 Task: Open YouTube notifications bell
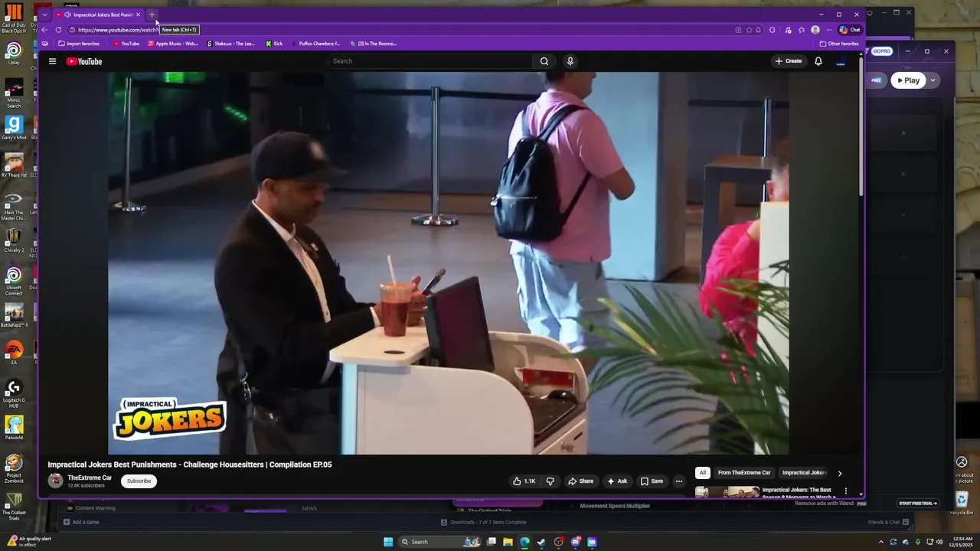(x=818, y=61)
